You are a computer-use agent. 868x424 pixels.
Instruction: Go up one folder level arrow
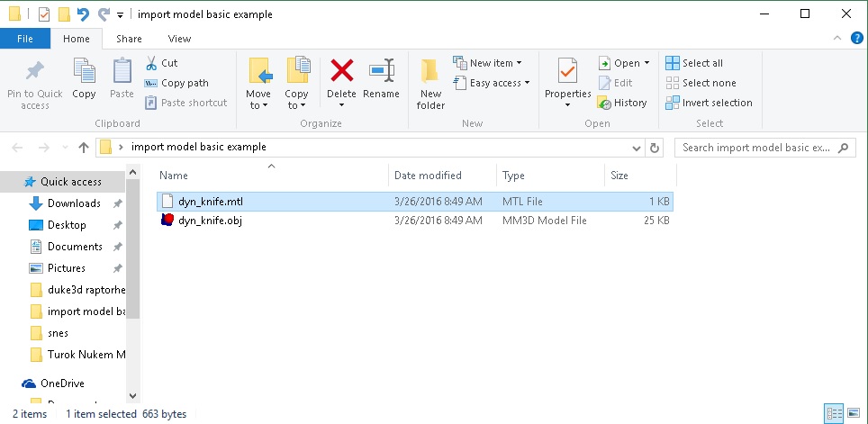(84, 147)
